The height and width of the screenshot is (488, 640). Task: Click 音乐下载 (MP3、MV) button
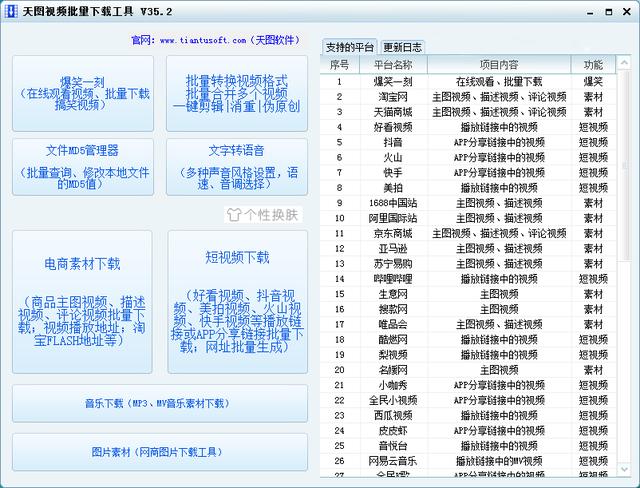click(160, 403)
